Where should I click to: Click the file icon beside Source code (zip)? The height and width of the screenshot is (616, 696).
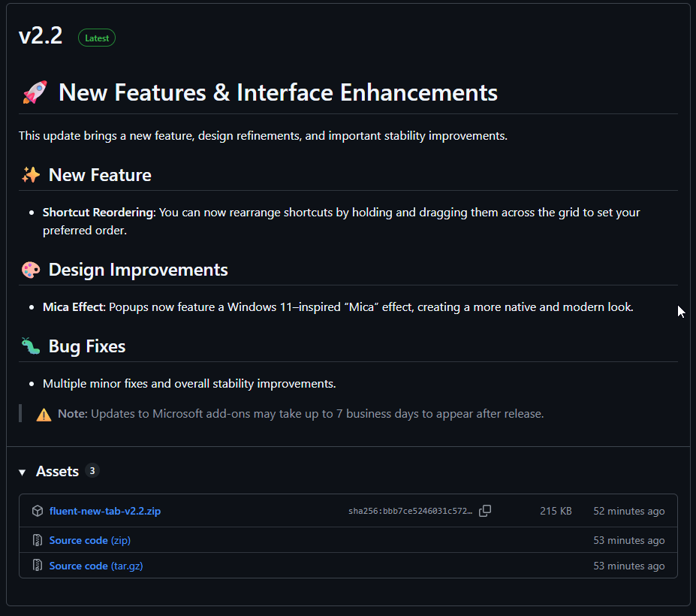pyautogui.click(x=38, y=540)
